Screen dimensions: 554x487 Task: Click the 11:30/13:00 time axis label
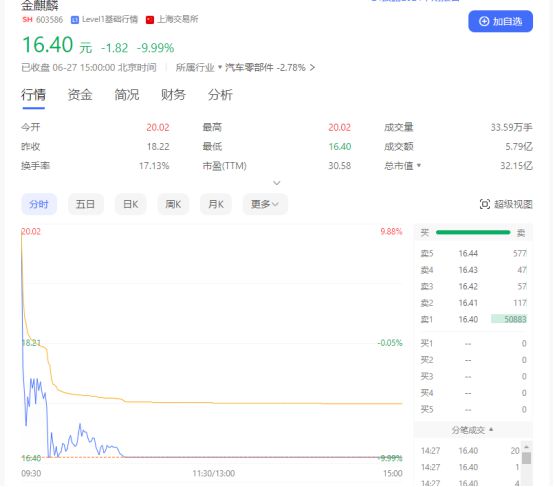213,473
